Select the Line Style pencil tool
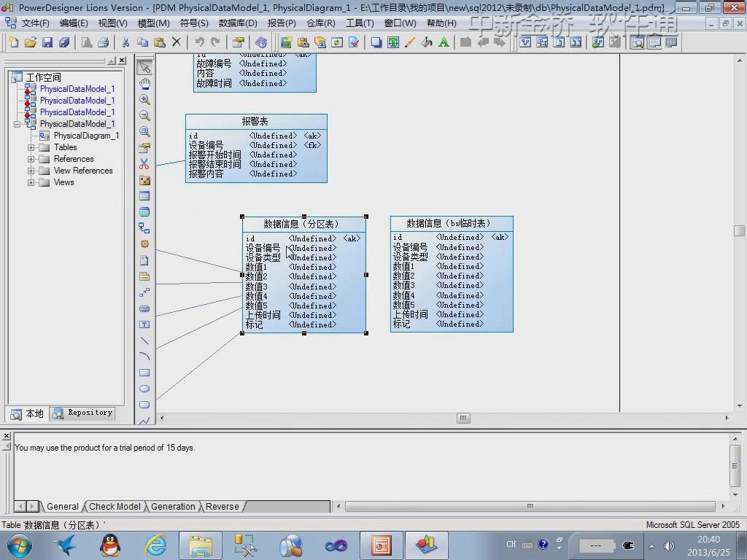Viewport: 747px width, 560px height. pos(410,42)
